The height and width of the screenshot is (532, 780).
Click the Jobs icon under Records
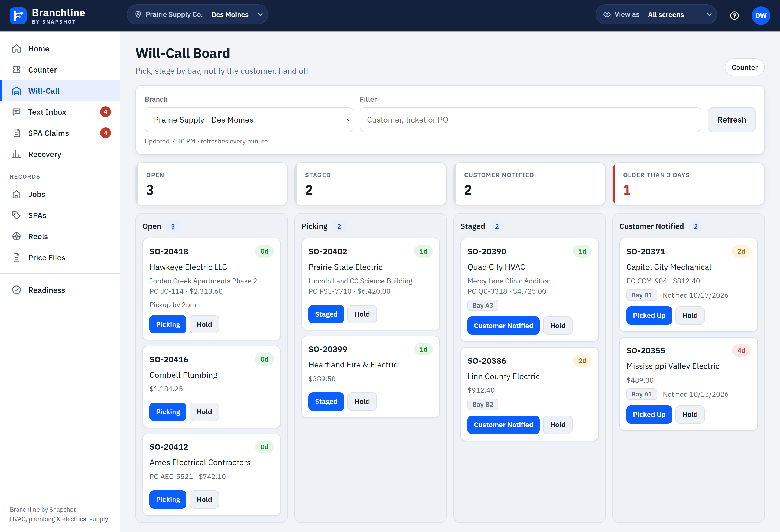point(17,194)
